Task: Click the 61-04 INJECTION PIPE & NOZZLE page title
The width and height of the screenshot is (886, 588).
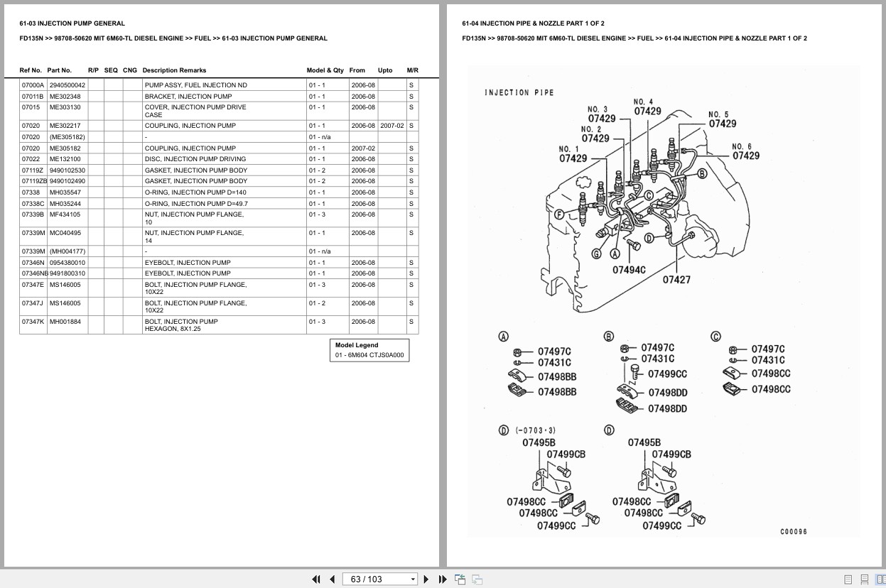Action: pyautogui.click(x=533, y=23)
